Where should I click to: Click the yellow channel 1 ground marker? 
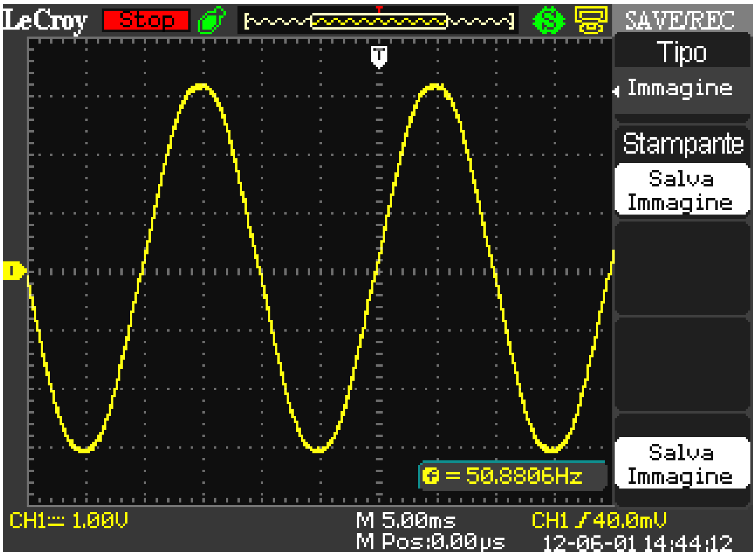[13, 271]
